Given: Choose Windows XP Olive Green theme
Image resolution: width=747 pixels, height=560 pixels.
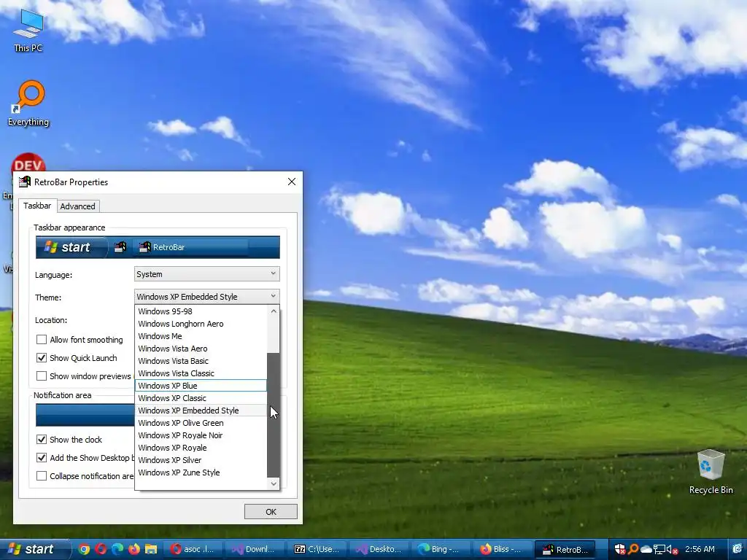Looking at the screenshot, I should point(201,423).
